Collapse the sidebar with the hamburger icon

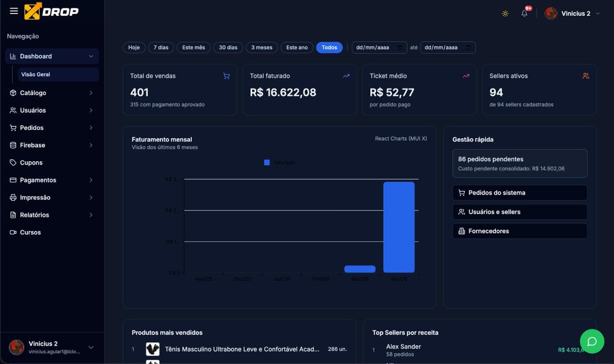point(14,11)
